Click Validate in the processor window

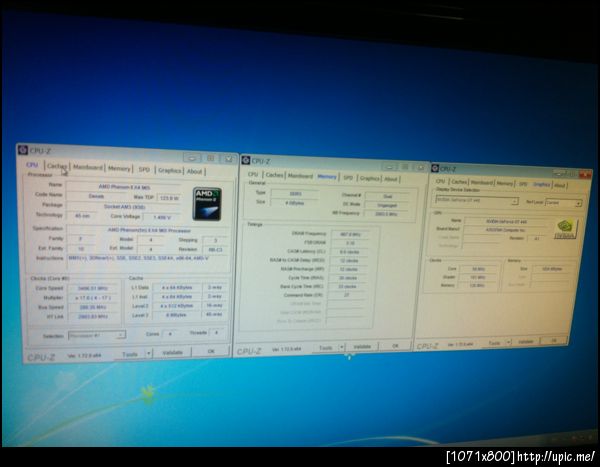pyautogui.click(x=172, y=352)
